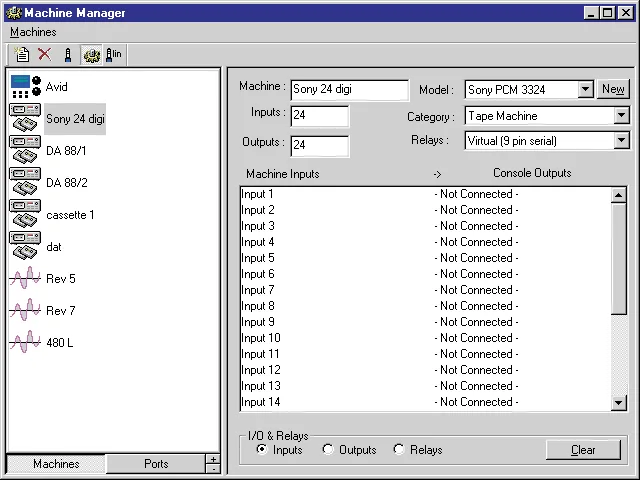Switch to the Machines tab
This screenshot has width=640, height=480.
click(x=56, y=464)
